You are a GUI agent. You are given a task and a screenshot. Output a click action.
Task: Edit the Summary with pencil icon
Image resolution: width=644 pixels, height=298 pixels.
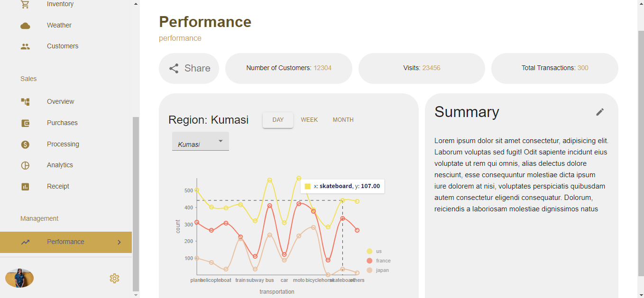(x=600, y=112)
